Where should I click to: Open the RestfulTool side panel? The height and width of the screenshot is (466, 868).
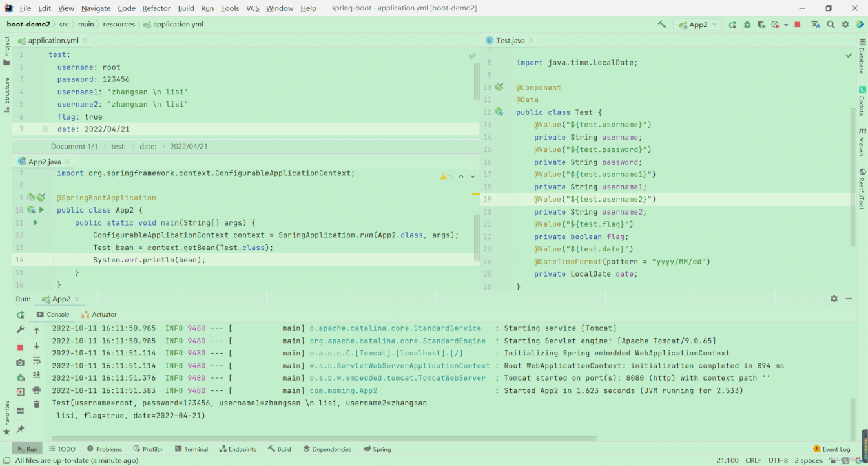coord(862,189)
